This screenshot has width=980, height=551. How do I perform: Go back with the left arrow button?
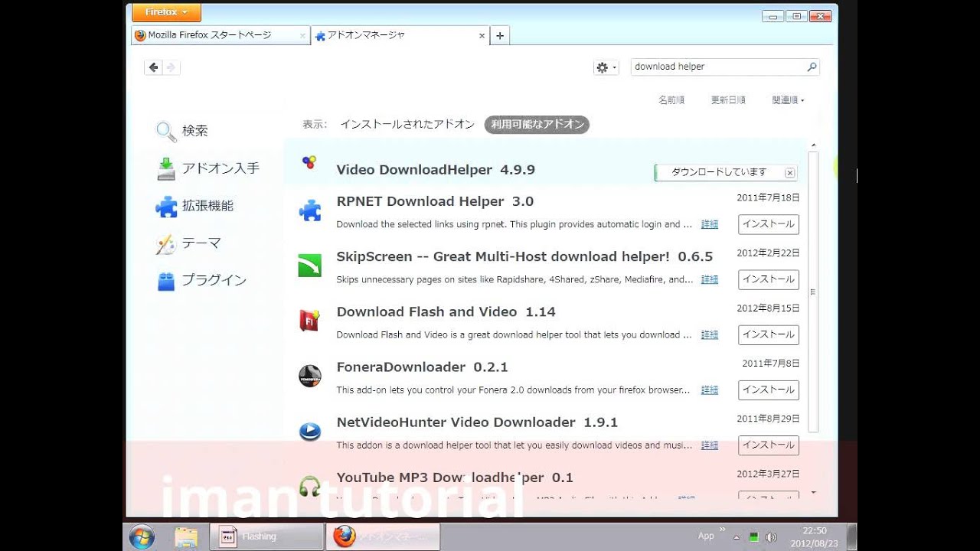pyautogui.click(x=154, y=67)
